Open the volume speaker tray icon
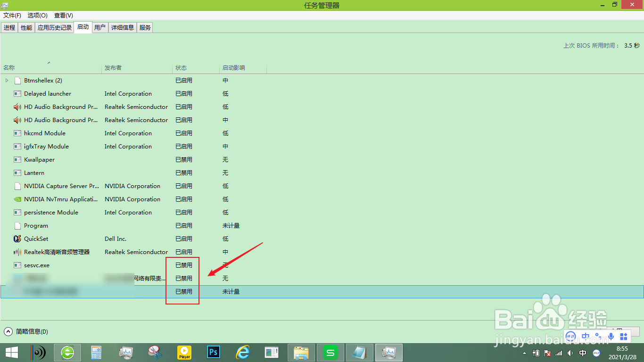644x362 pixels. point(570,353)
